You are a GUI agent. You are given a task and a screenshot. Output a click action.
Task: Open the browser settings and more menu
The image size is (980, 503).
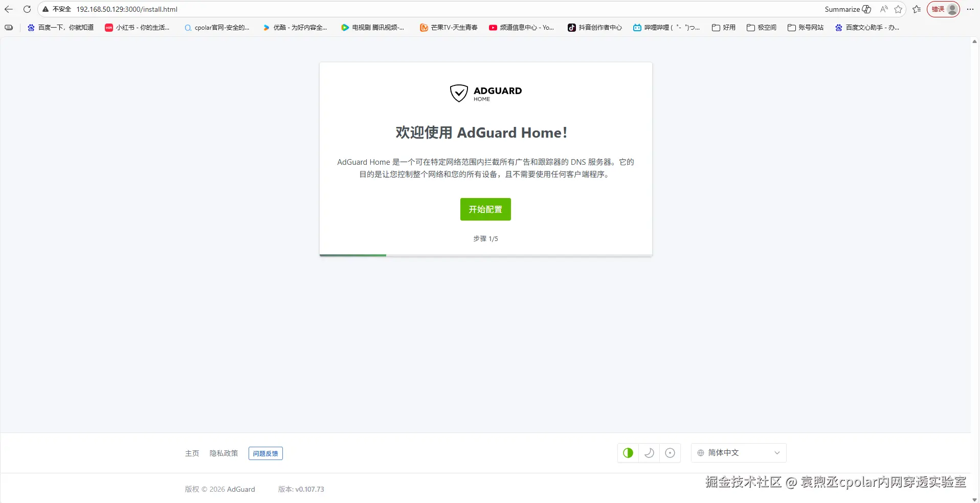970,9
